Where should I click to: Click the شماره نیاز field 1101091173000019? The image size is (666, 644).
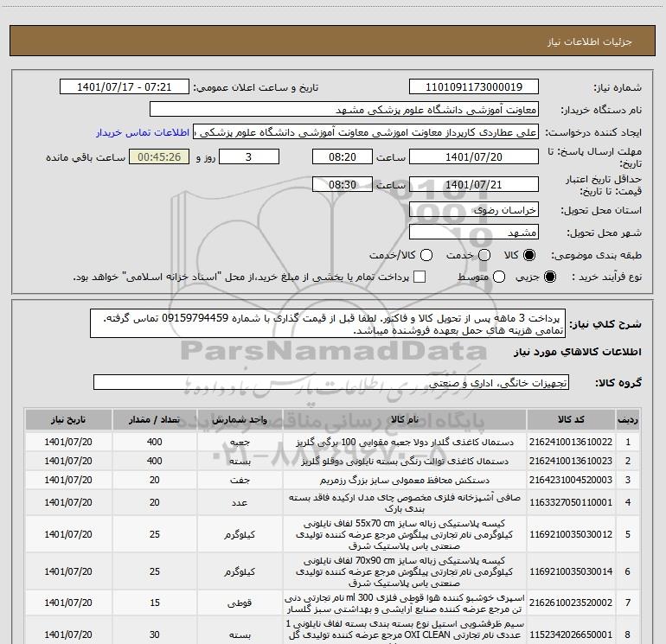point(474,87)
